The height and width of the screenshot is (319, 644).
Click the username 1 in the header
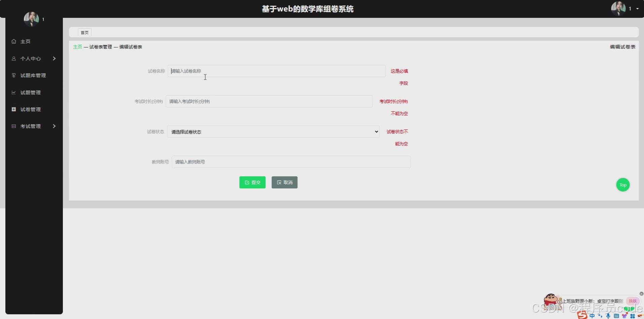[630, 9]
